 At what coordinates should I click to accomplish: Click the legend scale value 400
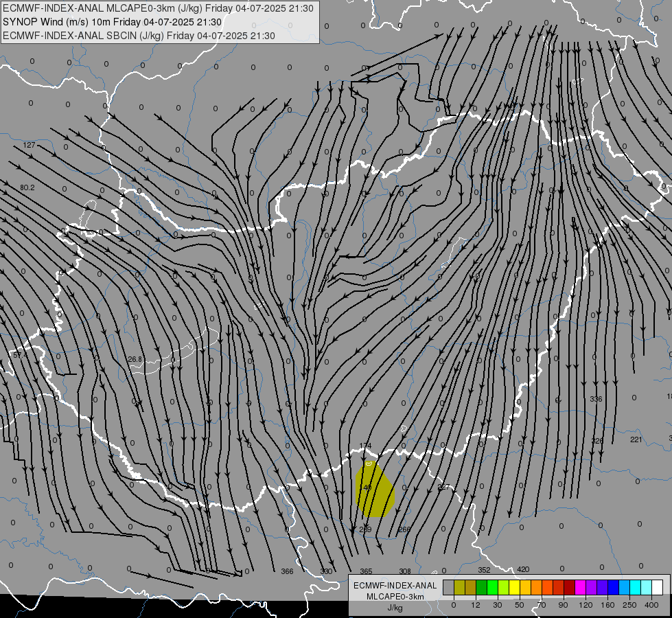pyautogui.click(x=651, y=605)
